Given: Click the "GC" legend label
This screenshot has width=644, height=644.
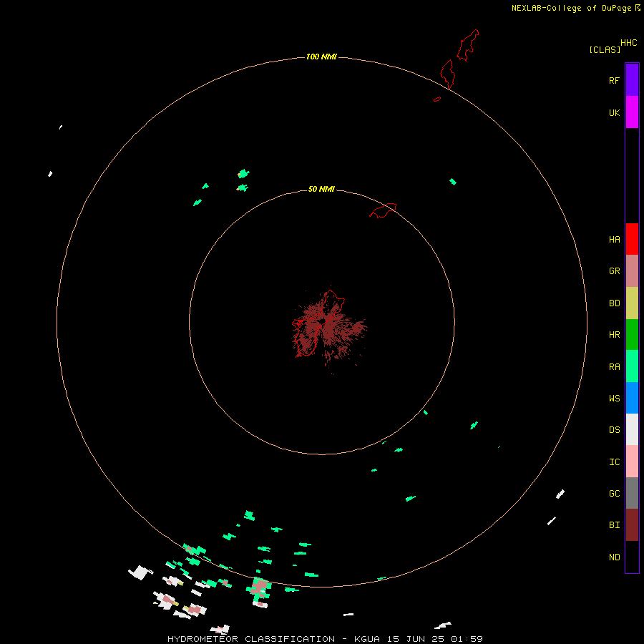Looking at the screenshot, I should tap(615, 493).
